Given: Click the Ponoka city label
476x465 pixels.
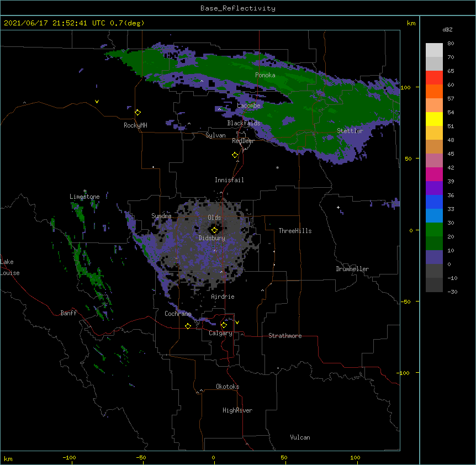Looking at the screenshot, I should (265, 75).
